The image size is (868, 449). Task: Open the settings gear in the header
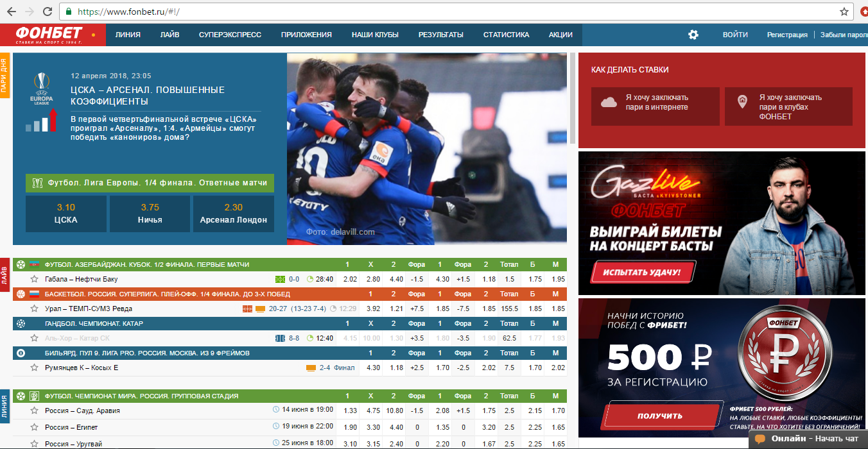click(693, 35)
